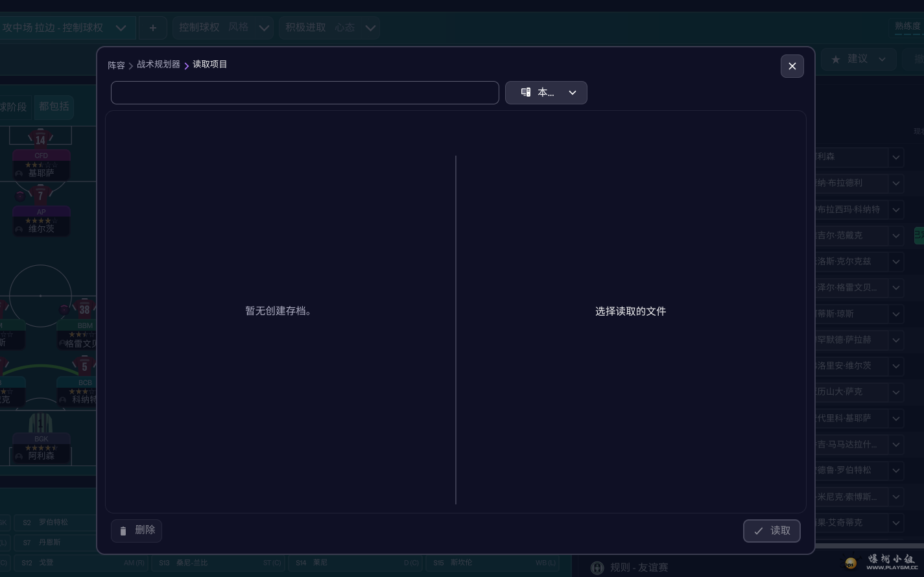Screen dimensions: 924x577
Task: Select the 都包括 tab
Action: pyautogui.click(x=54, y=107)
